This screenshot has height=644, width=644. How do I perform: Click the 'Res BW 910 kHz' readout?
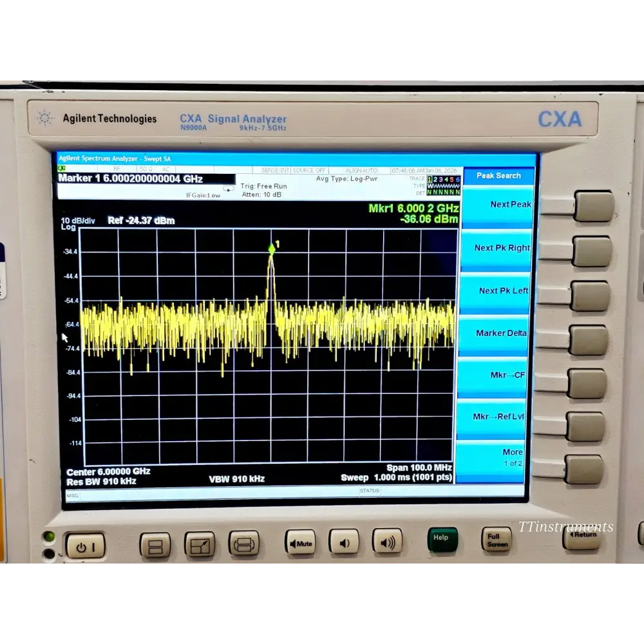[101, 481]
